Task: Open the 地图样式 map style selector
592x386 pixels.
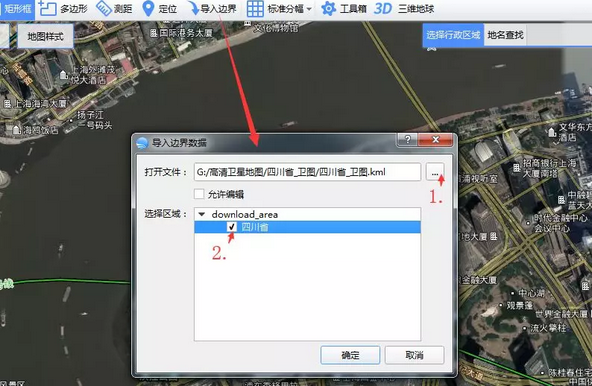Action: 45,36
